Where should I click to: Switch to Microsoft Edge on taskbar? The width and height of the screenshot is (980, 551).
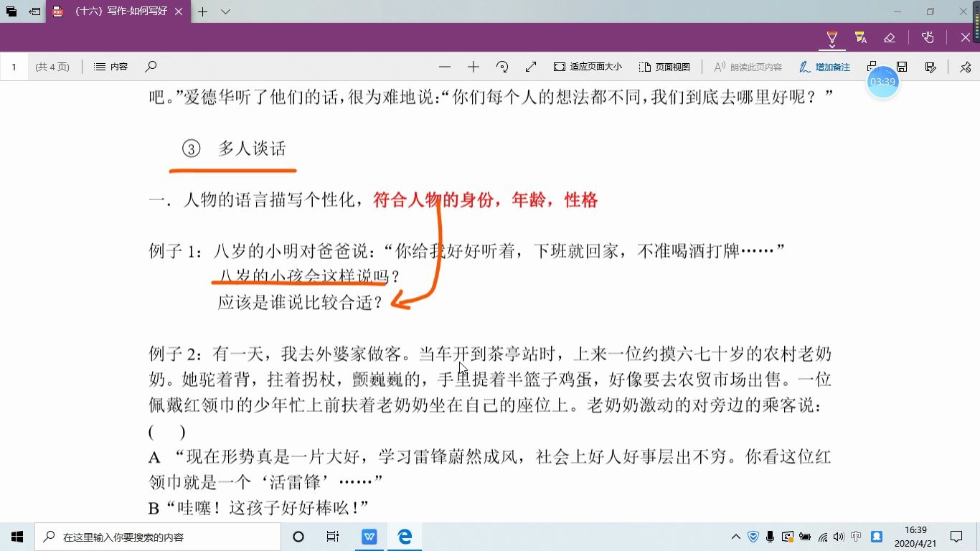click(405, 537)
